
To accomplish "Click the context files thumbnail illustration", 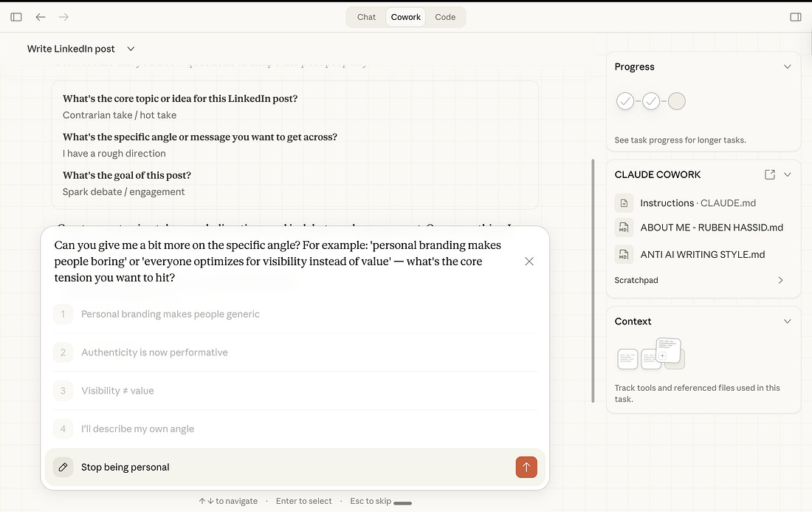I will pos(651,354).
